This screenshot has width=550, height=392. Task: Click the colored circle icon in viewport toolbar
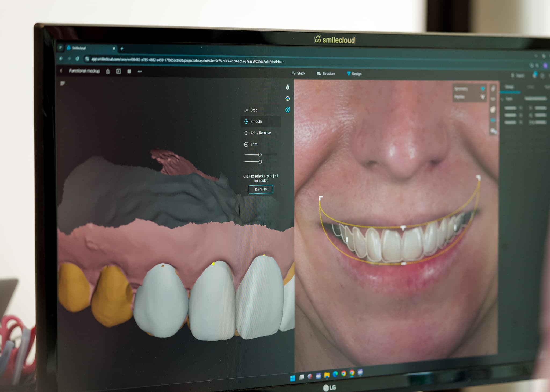(287, 99)
